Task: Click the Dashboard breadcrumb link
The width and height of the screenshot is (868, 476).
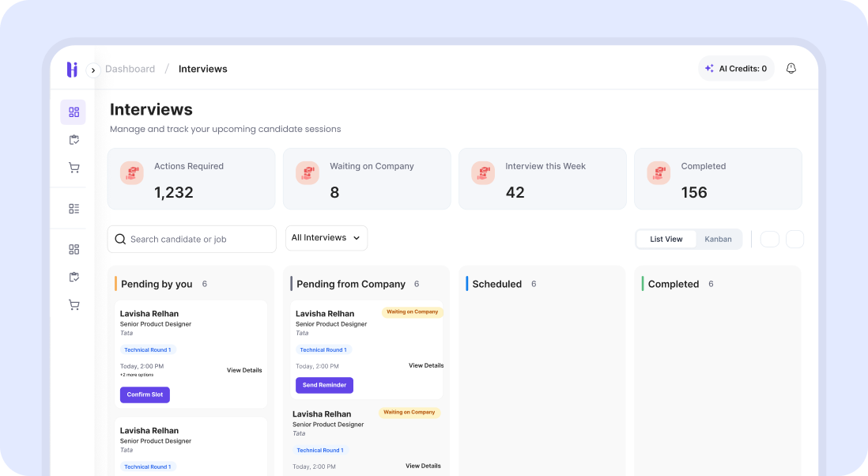Action: (130, 69)
